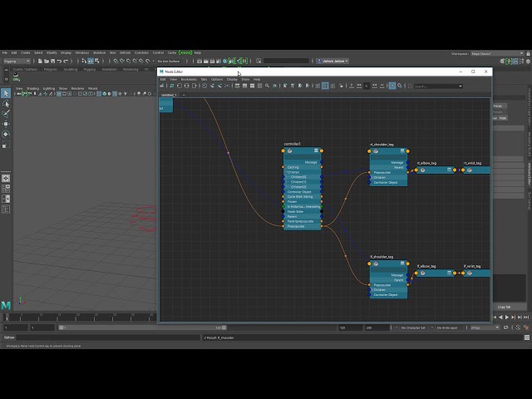Open the Bookmarks menu in Node Editor

pyautogui.click(x=189, y=80)
